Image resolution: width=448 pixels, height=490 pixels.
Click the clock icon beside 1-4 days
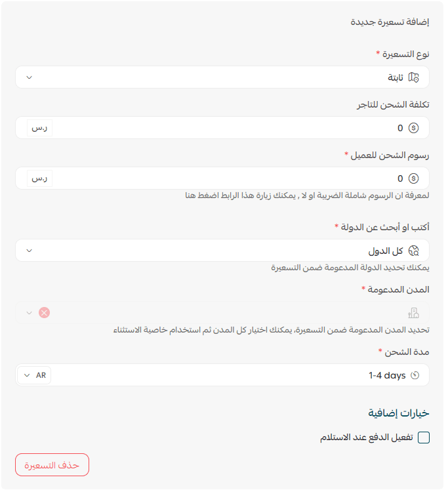point(415,375)
